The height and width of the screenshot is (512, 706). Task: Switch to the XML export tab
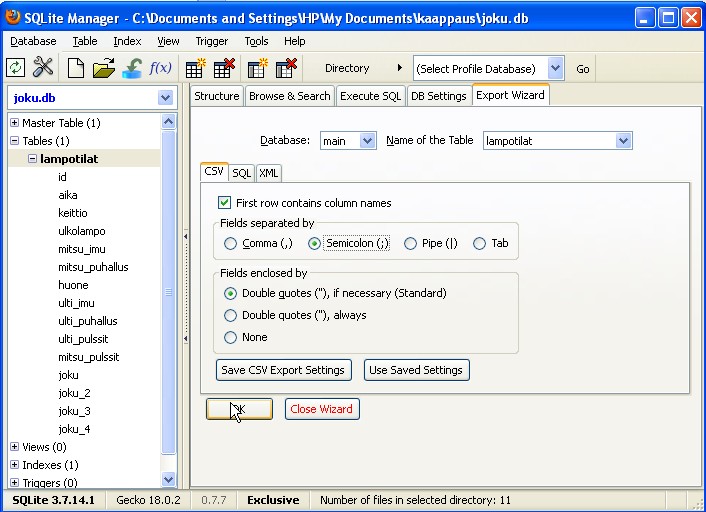pyautogui.click(x=268, y=173)
